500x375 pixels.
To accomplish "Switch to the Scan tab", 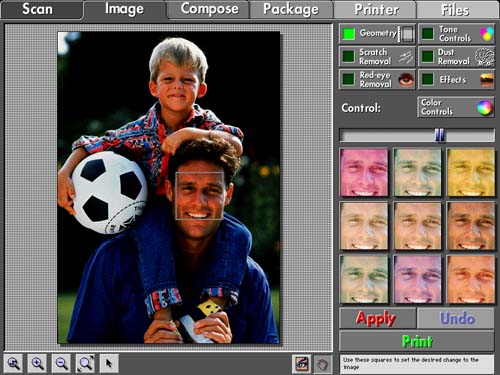I will [x=42, y=9].
